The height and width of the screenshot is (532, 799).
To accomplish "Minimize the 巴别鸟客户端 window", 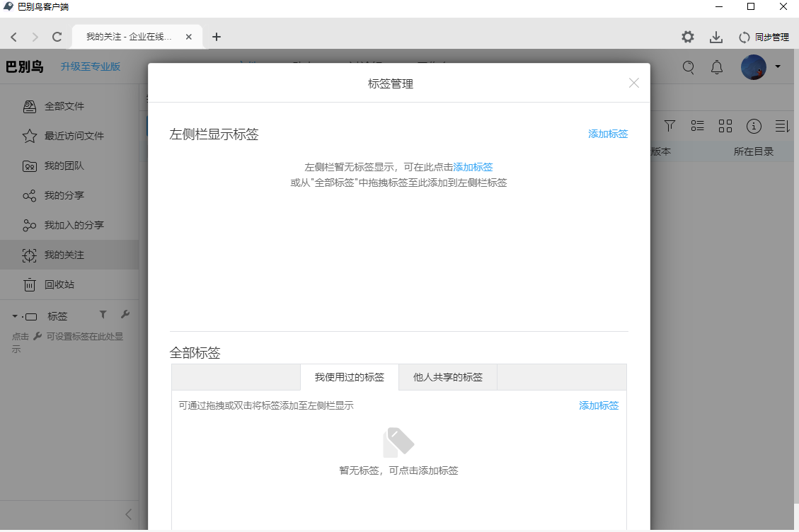I will (x=719, y=6).
